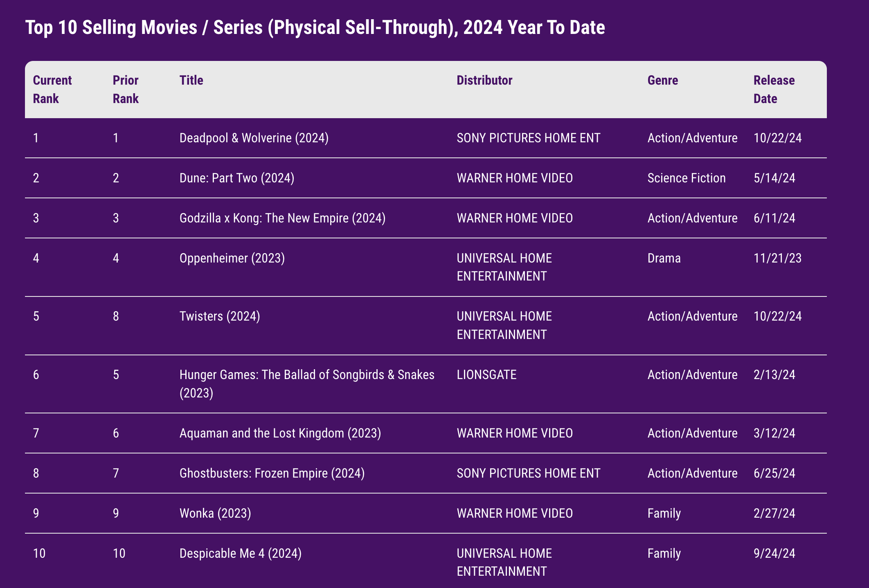
Task: Select the Despicable Me 4 (2024) title
Action: [x=241, y=554]
